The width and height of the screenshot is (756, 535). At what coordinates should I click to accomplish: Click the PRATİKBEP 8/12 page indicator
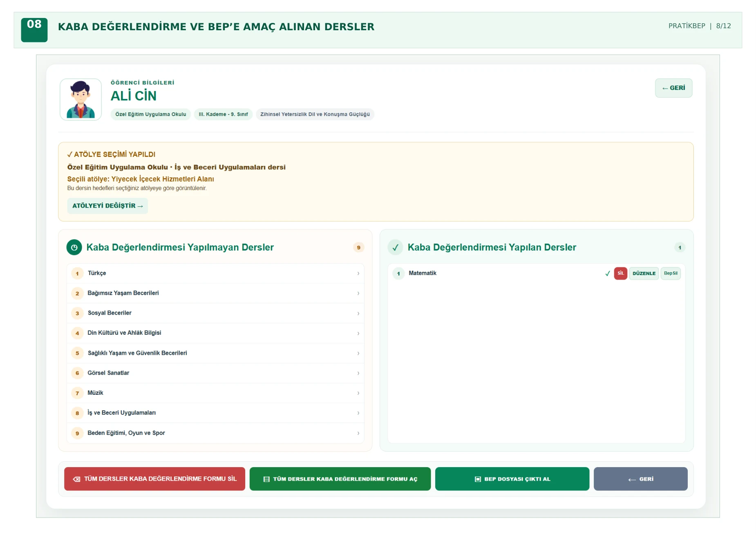click(700, 26)
